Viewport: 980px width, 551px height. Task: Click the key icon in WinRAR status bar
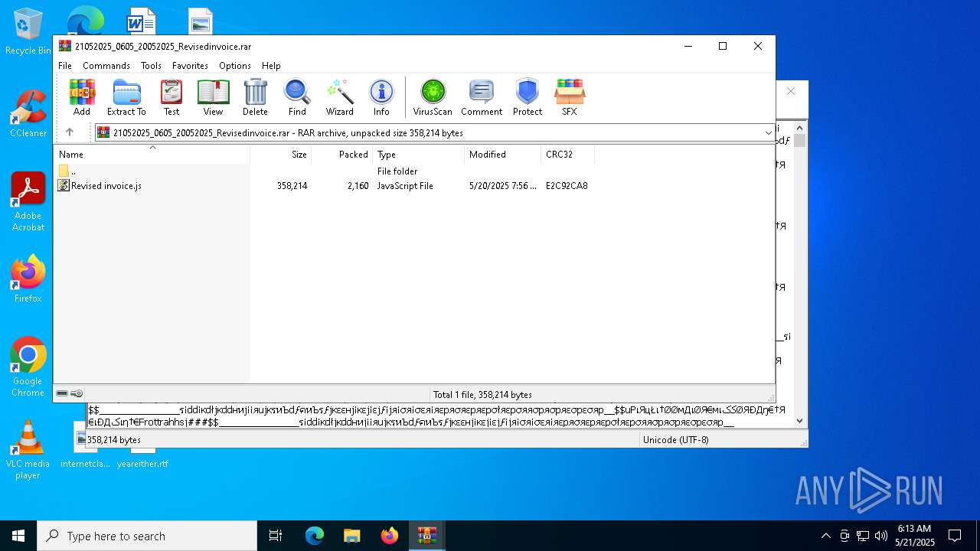pyautogui.click(x=77, y=393)
